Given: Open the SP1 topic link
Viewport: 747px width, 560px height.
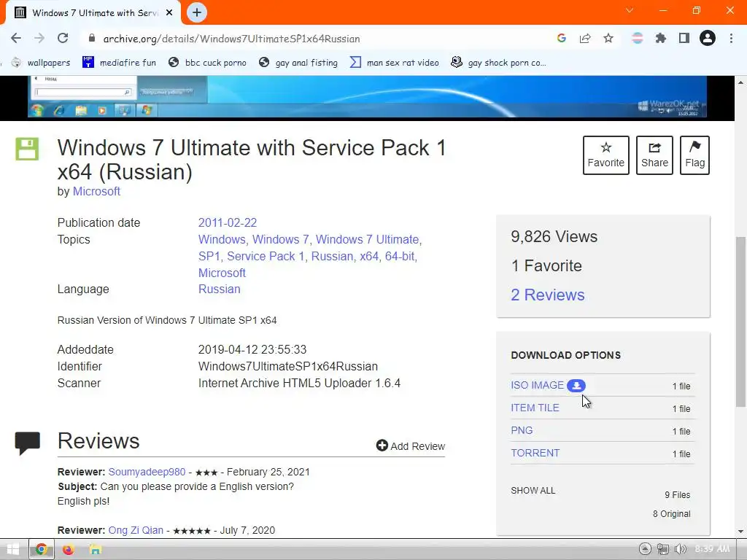Looking at the screenshot, I should point(209,256).
